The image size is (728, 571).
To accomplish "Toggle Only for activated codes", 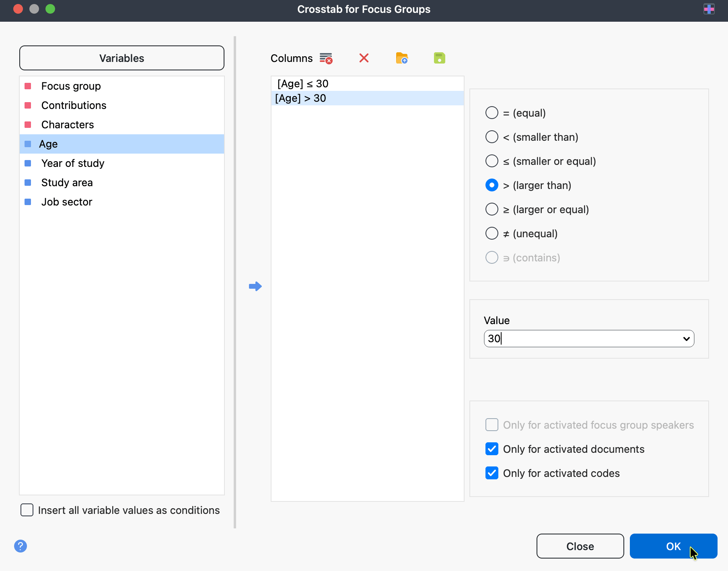I will (x=492, y=473).
